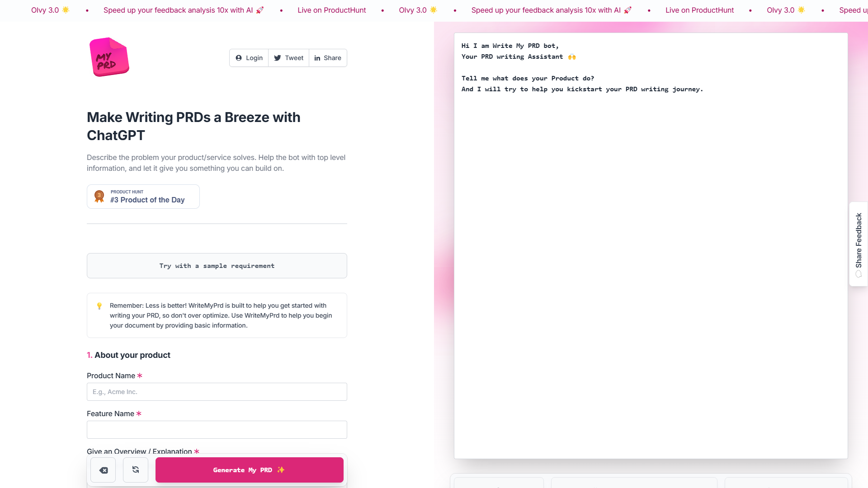Click the Product Hunt medal badge icon
Image resolution: width=868 pixels, height=488 pixels.
pyautogui.click(x=99, y=196)
